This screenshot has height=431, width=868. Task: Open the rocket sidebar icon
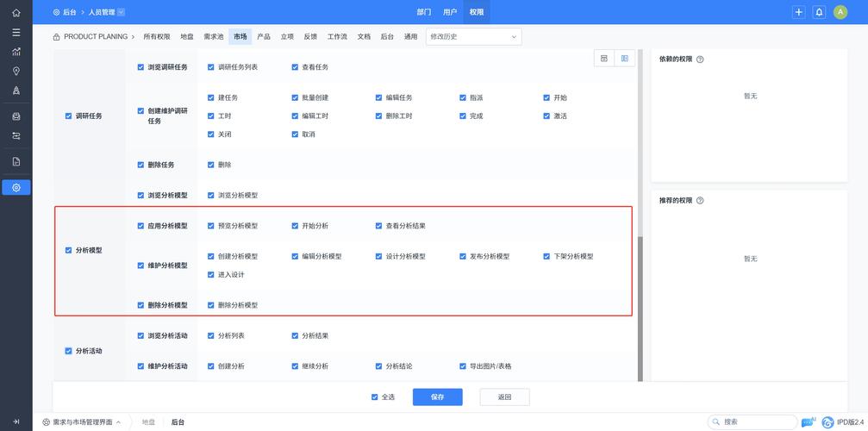[16, 91]
